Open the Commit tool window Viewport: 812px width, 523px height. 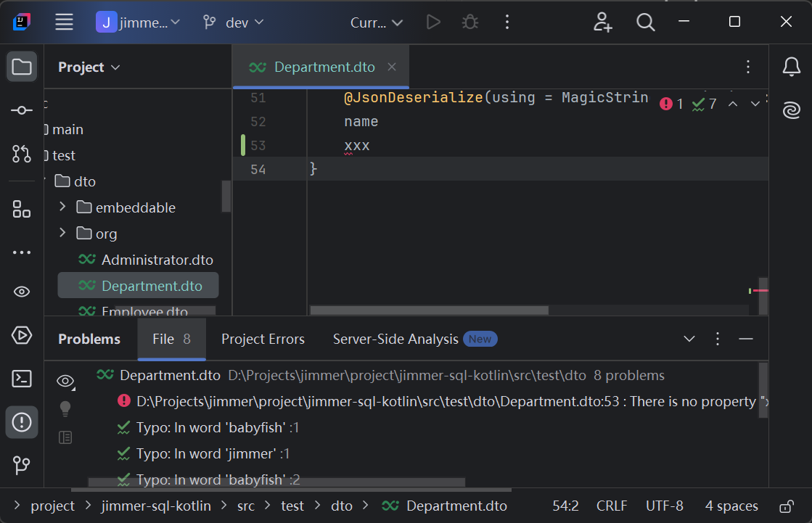[22, 111]
